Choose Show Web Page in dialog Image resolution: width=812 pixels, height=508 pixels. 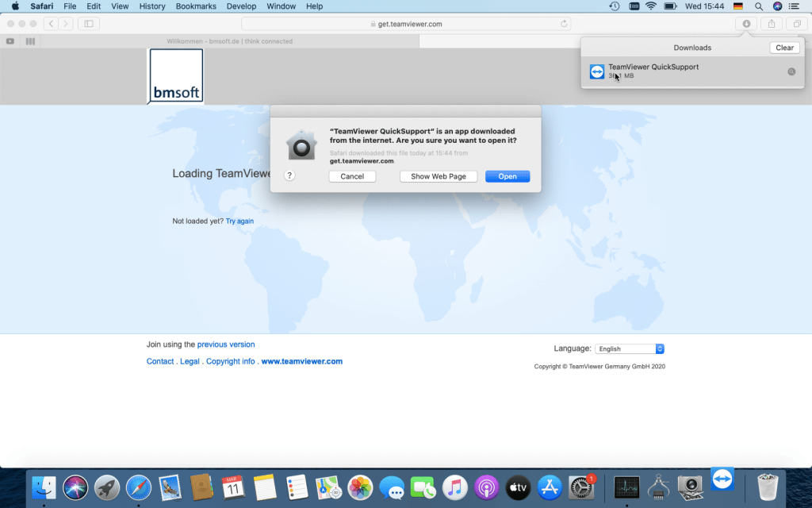438,176
